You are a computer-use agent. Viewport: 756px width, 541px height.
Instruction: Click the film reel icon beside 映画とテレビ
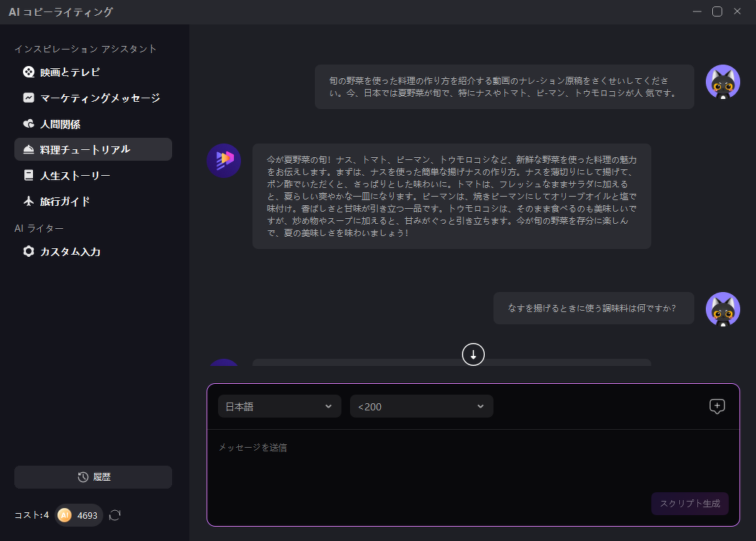[29, 72]
